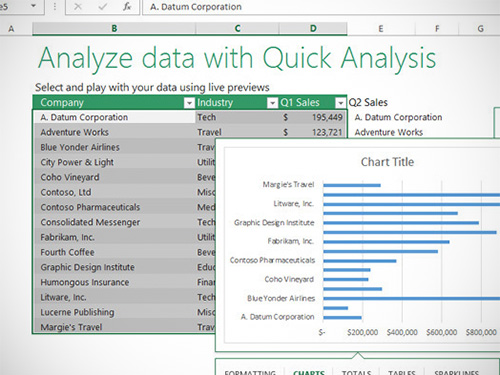Select the Lucerne Publishing cell
500x375 pixels.
pyautogui.click(x=114, y=312)
